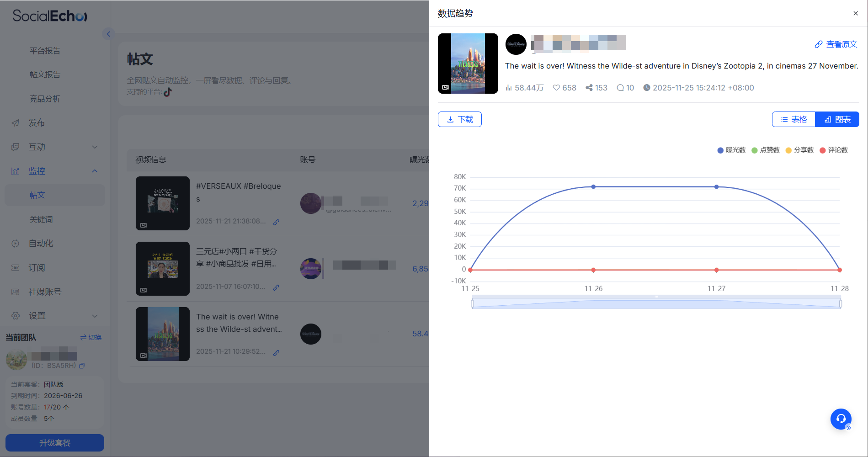This screenshot has width=868, height=457.
Task: Click the 切换 team switch link
Action: pos(91,337)
